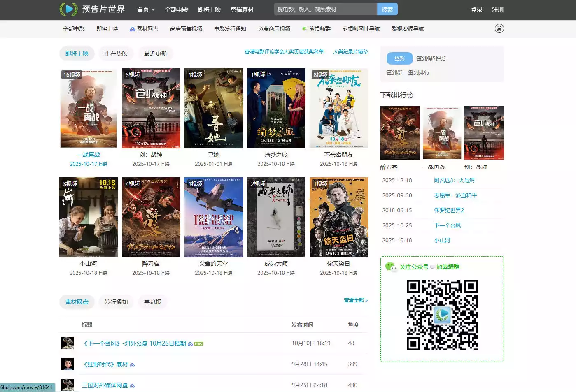The image size is (576, 392).
Task: Go to 即将上映 in top navigation bar
Action: (x=209, y=9)
